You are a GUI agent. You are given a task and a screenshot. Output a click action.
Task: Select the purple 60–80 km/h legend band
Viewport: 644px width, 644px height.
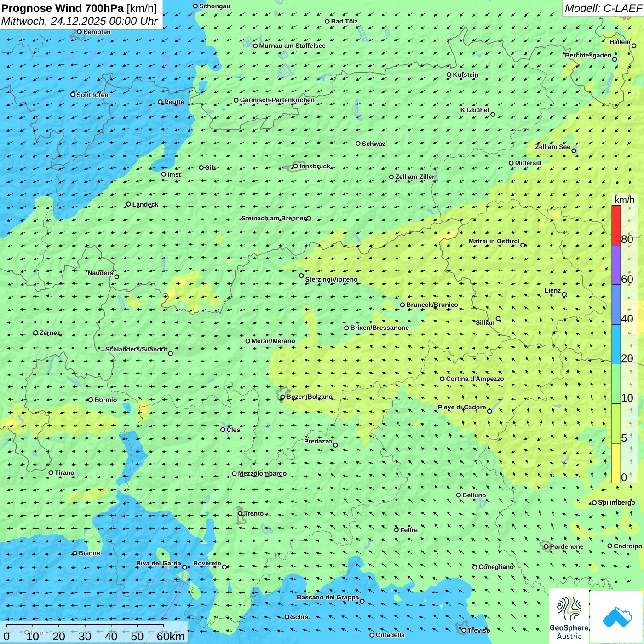(x=616, y=265)
